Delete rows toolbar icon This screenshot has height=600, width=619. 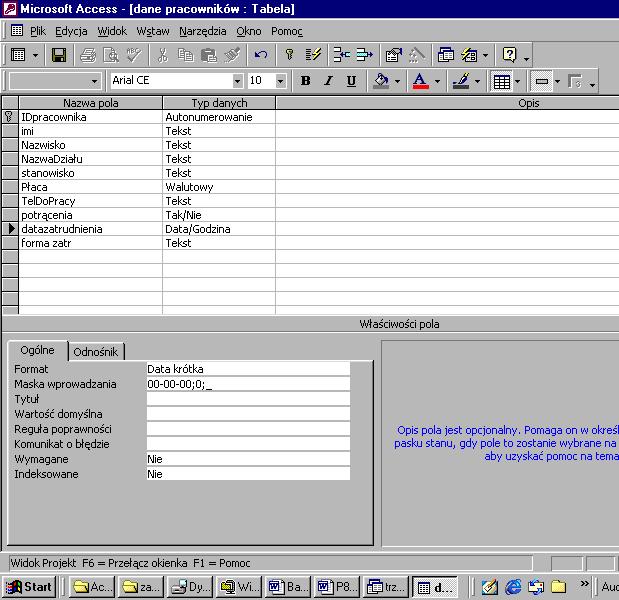[x=364, y=55]
